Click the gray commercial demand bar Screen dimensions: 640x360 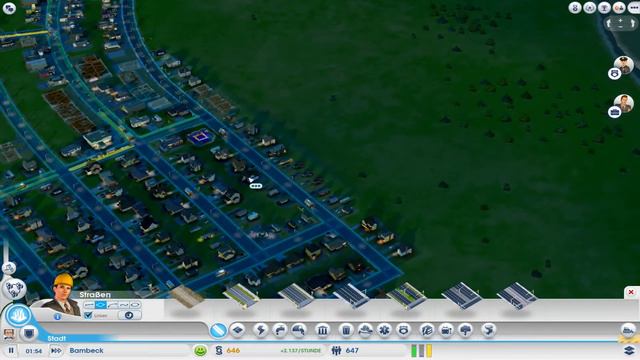(422, 351)
